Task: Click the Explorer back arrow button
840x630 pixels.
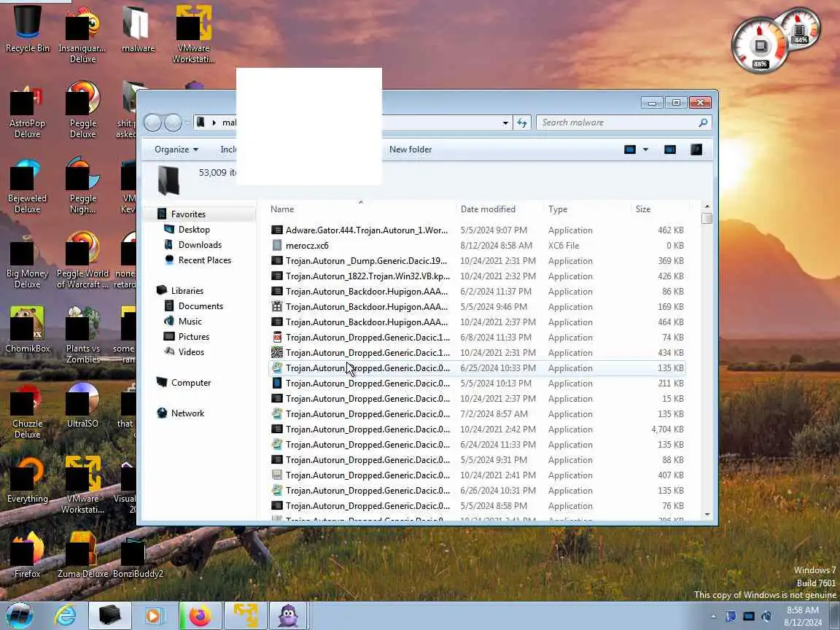Action: click(x=152, y=122)
